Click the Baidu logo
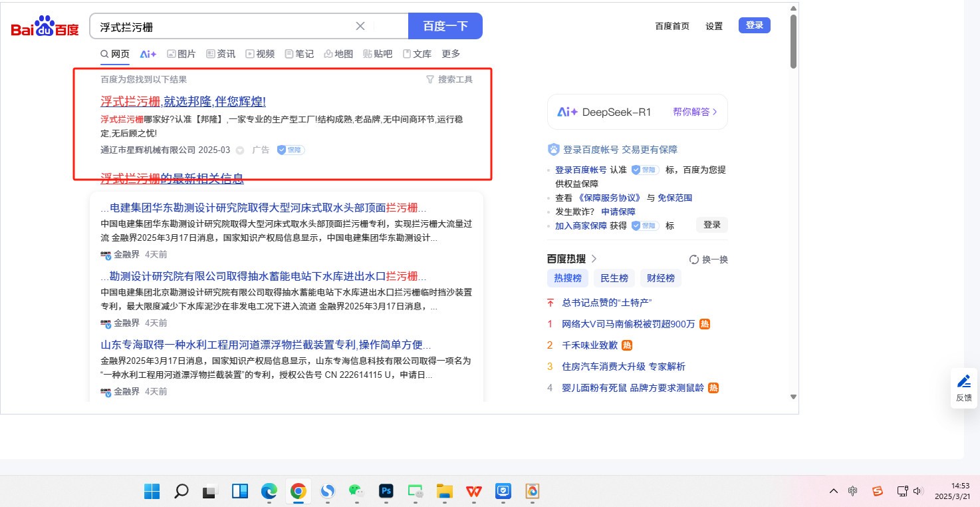The image size is (980, 507). [45, 27]
